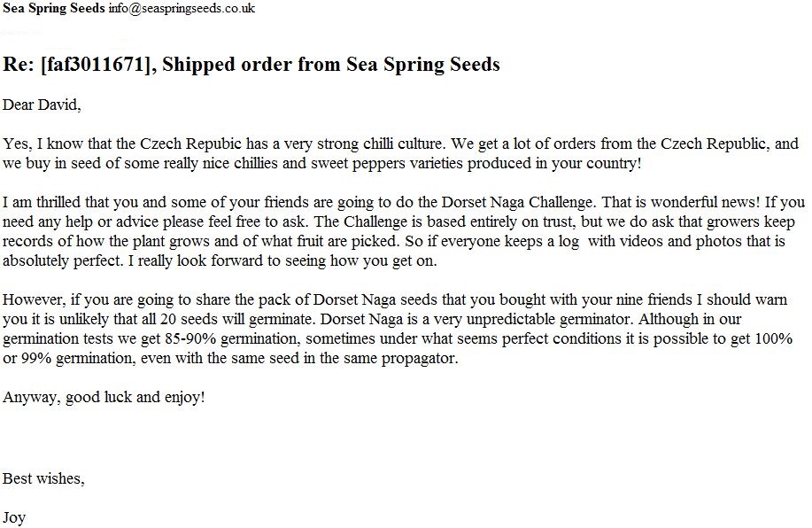Click the 'Best wishes,' closing line
This screenshot has height=528, width=812.
tap(43, 478)
